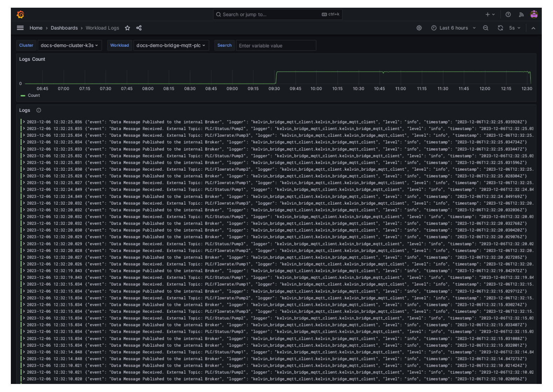This screenshot has height=392, width=553.
Task: Go to Home in breadcrumb
Action: point(36,28)
